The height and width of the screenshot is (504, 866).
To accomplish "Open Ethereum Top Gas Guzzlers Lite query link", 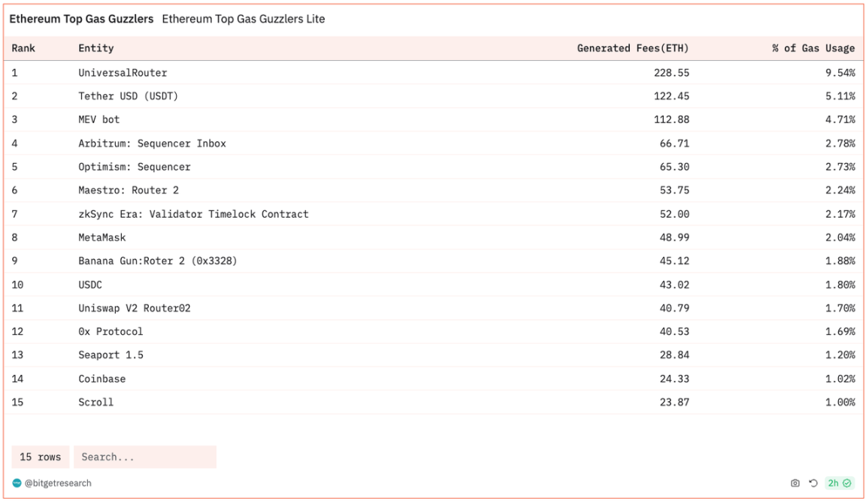I will tap(244, 19).
